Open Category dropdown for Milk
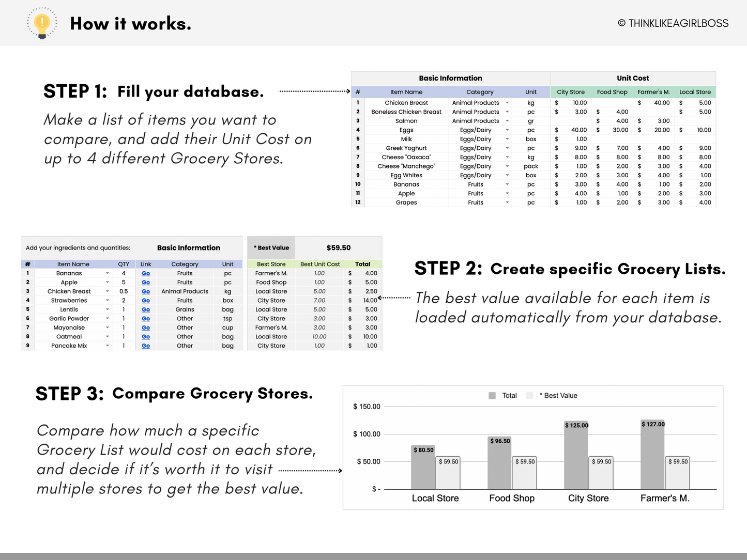The height and width of the screenshot is (560, 747). click(507, 138)
